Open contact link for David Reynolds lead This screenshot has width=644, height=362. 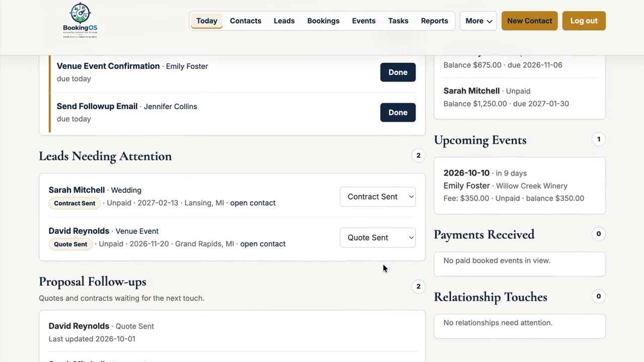(x=263, y=244)
